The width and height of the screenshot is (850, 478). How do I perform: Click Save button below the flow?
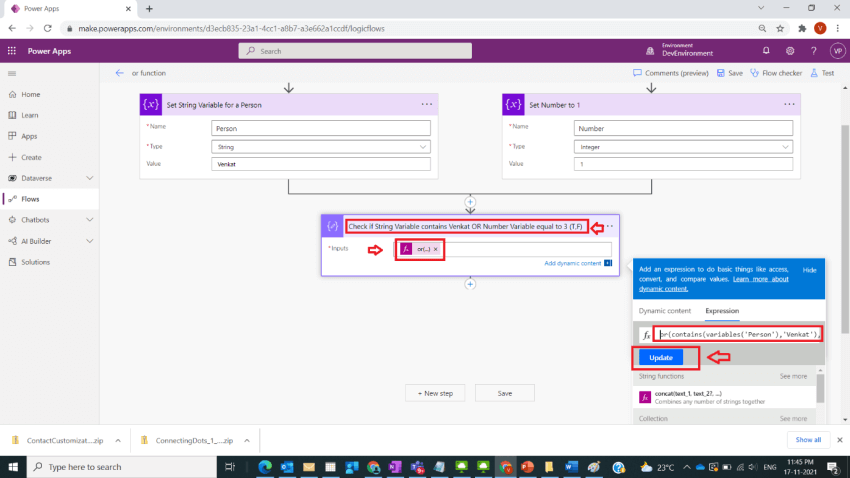point(505,393)
